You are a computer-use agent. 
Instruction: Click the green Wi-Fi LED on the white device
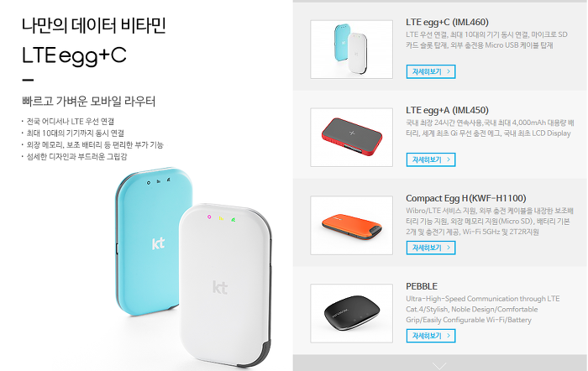pos(234,220)
